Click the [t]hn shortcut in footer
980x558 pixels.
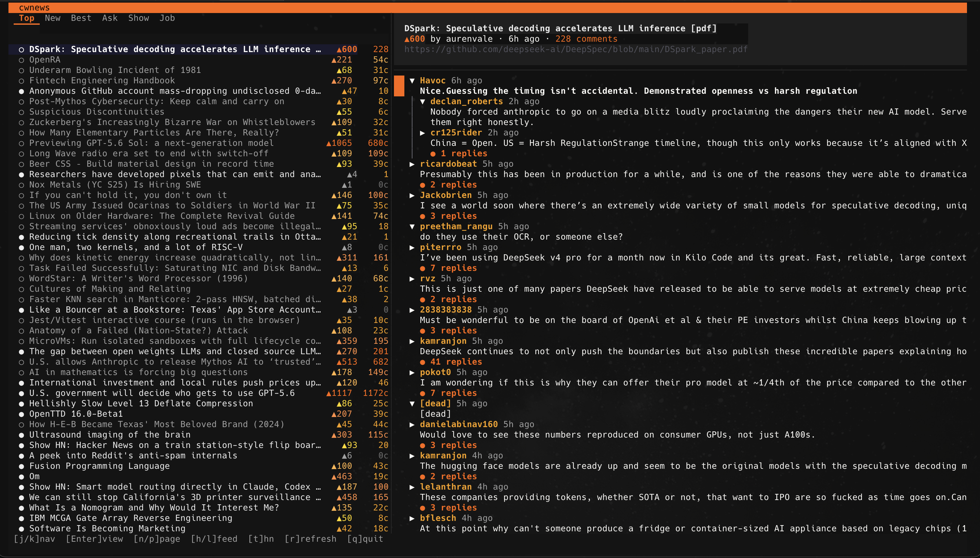point(260,539)
